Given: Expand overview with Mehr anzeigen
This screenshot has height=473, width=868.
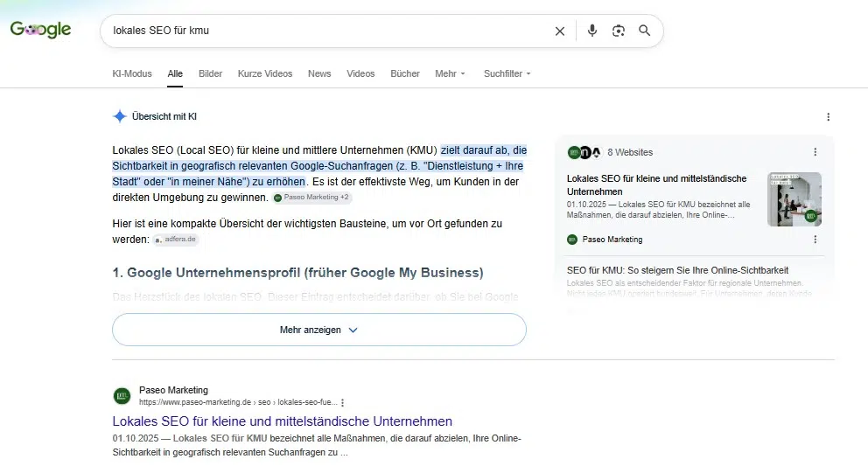Looking at the screenshot, I should point(319,330).
